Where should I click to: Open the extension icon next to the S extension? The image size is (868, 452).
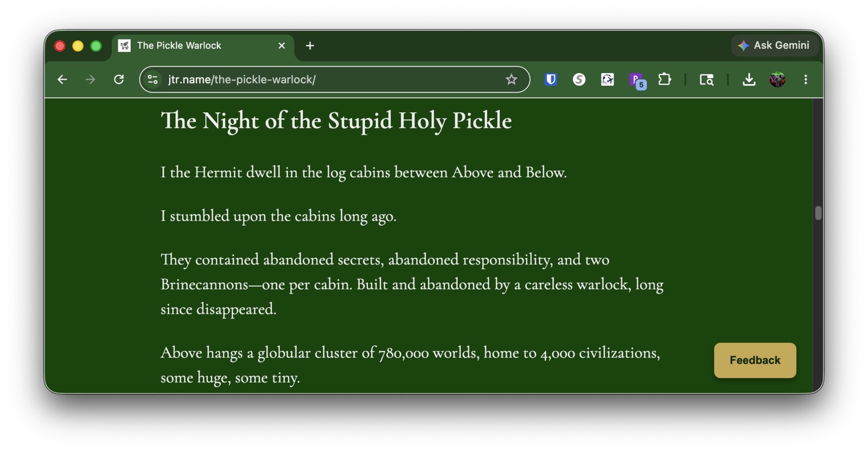[608, 80]
